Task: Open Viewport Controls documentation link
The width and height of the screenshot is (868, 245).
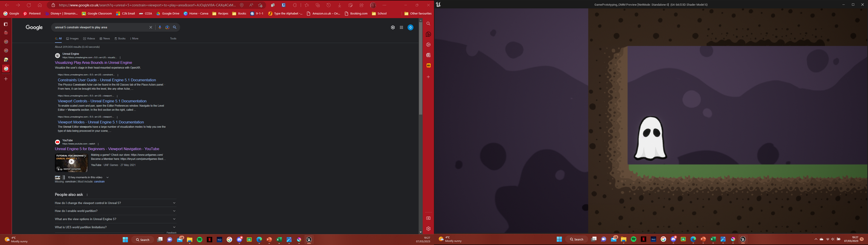Action: click(x=102, y=101)
